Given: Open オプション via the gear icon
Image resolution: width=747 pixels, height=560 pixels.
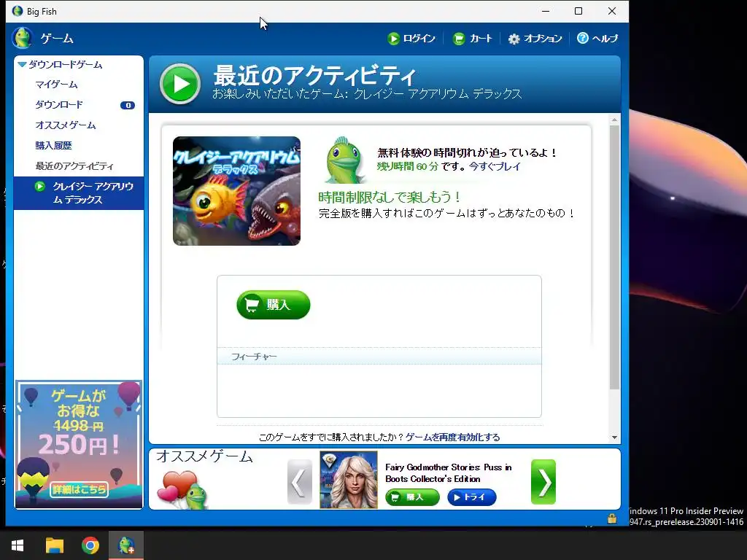Looking at the screenshot, I should [514, 39].
